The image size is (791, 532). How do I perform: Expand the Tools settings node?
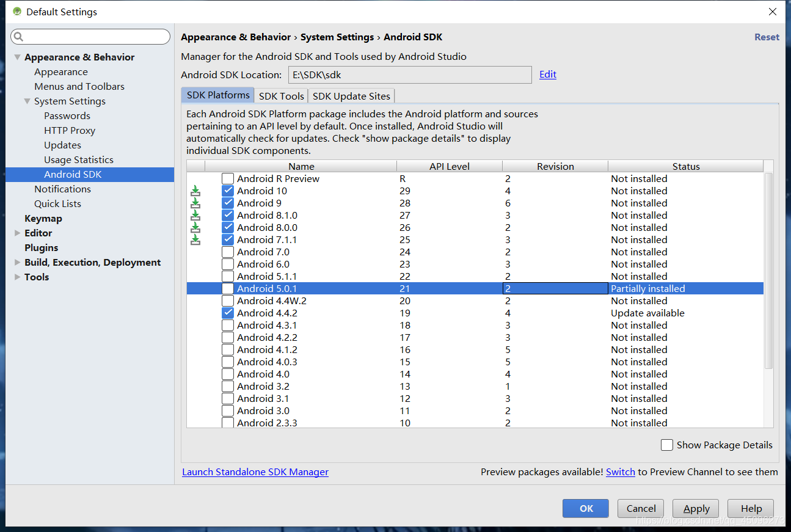point(17,277)
